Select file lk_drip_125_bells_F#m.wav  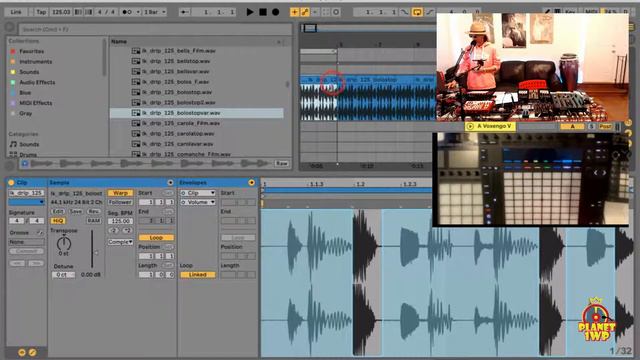[179, 51]
